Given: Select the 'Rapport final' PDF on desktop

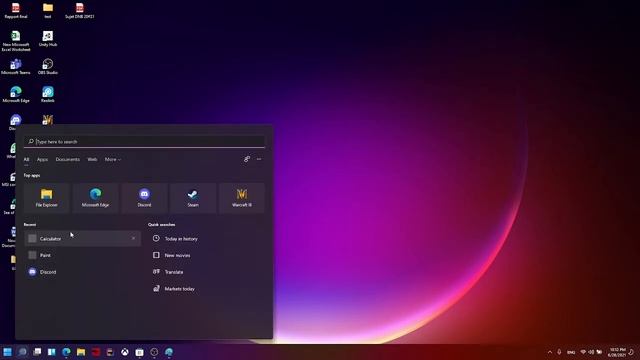Looking at the screenshot, I should click(x=16, y=11).
